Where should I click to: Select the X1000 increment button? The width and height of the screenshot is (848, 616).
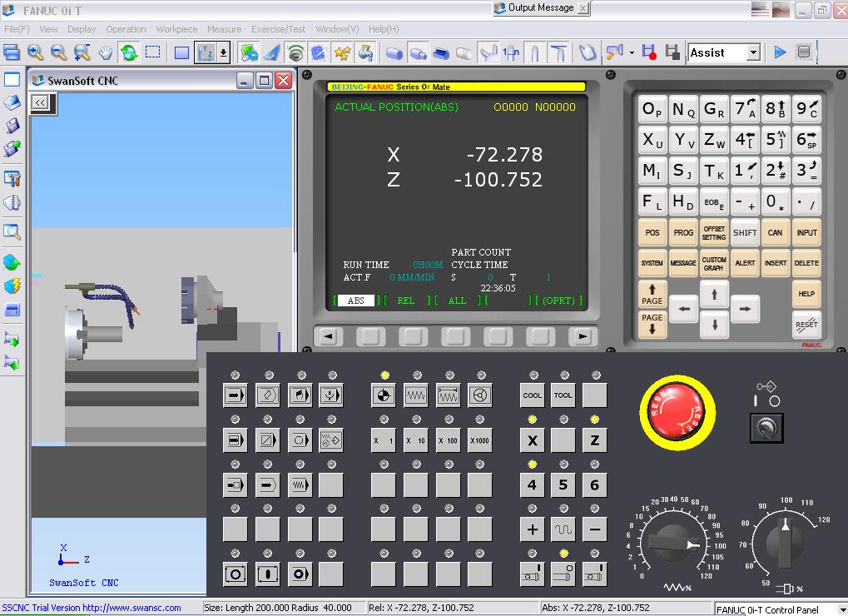479,440
